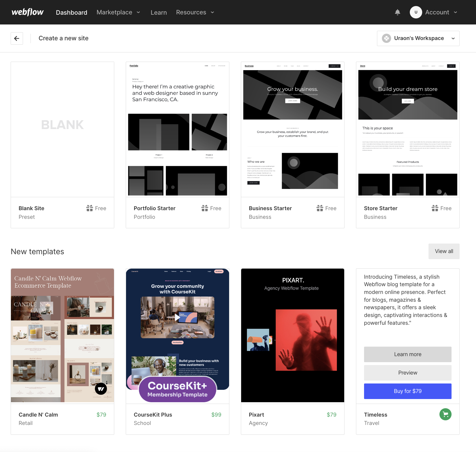This screenshot has height=452, width=476.
Task: Click the Preset label under Blank Site
Action: coord(26,217)
